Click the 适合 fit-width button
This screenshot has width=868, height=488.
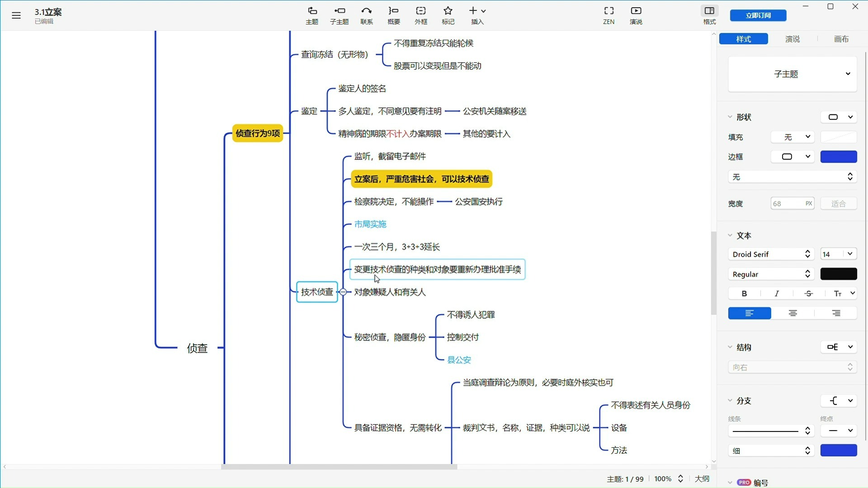pos(838,203)
